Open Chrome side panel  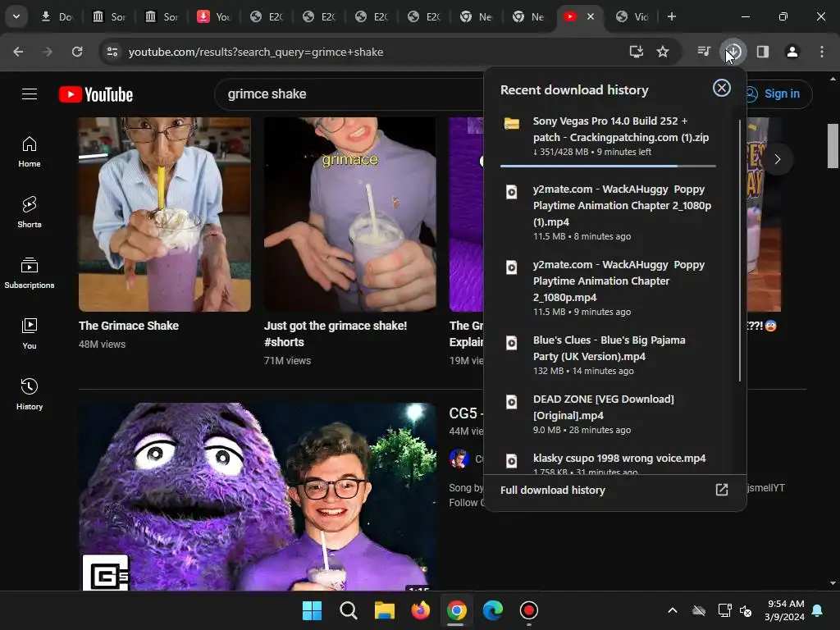click(x=763, y=52)
